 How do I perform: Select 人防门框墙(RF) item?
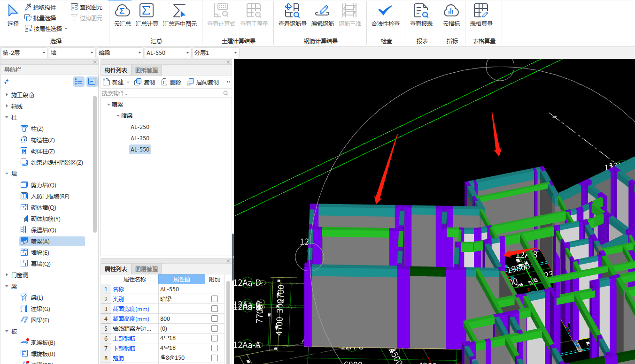point(45,196)
